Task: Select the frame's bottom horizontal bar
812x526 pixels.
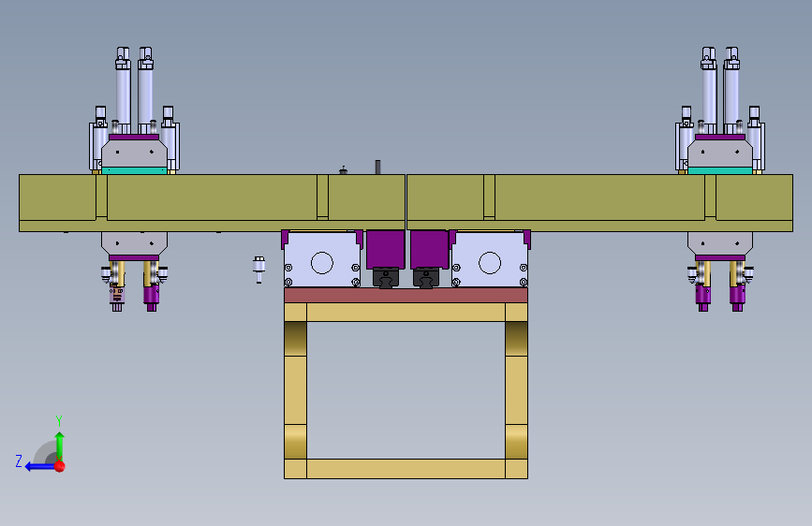Action: click(x=406, y=469)
